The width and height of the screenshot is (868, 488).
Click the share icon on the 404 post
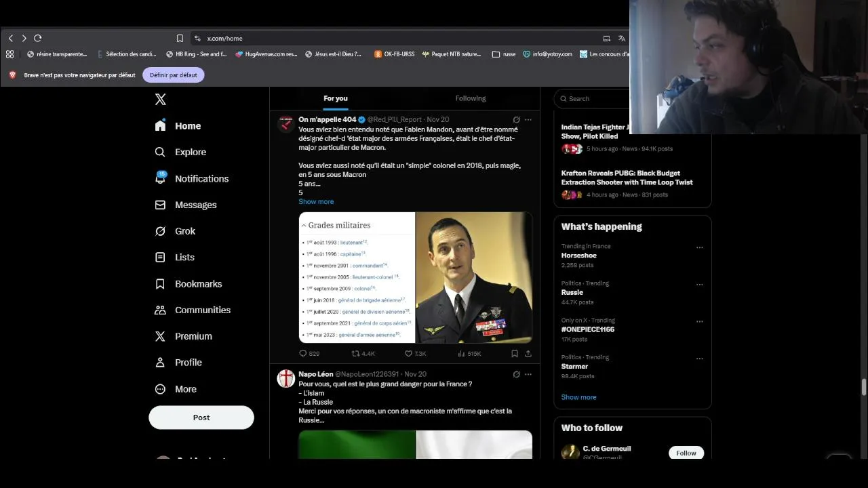pos(528,354)
